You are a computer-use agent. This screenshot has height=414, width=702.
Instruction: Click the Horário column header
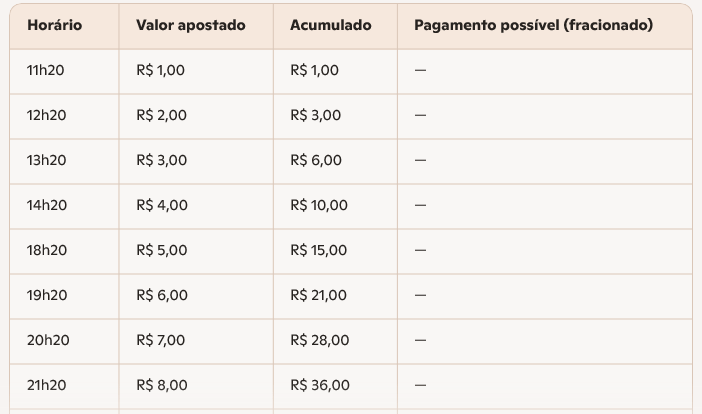point(54,25)
